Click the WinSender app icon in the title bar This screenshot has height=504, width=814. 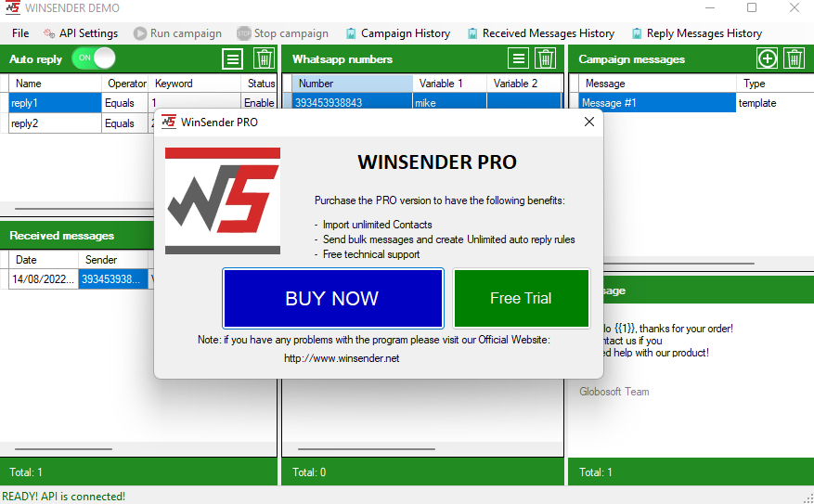click(12, 7)
